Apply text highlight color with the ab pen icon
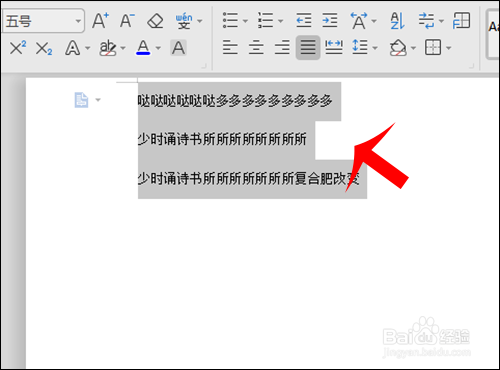This screenshot has height=370, width=500. coord(108,48)
